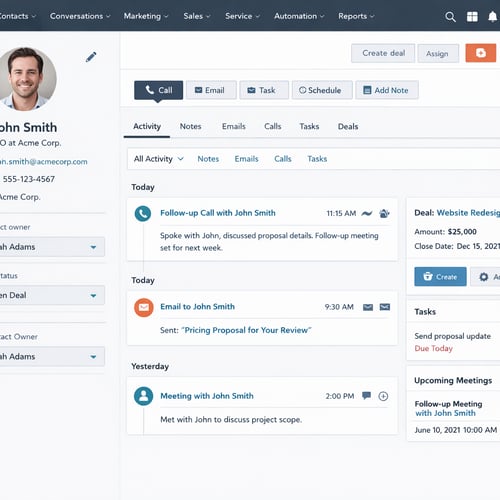
Task: Click the pencil edit icon beside avatar
Action: tap(91, 57)
